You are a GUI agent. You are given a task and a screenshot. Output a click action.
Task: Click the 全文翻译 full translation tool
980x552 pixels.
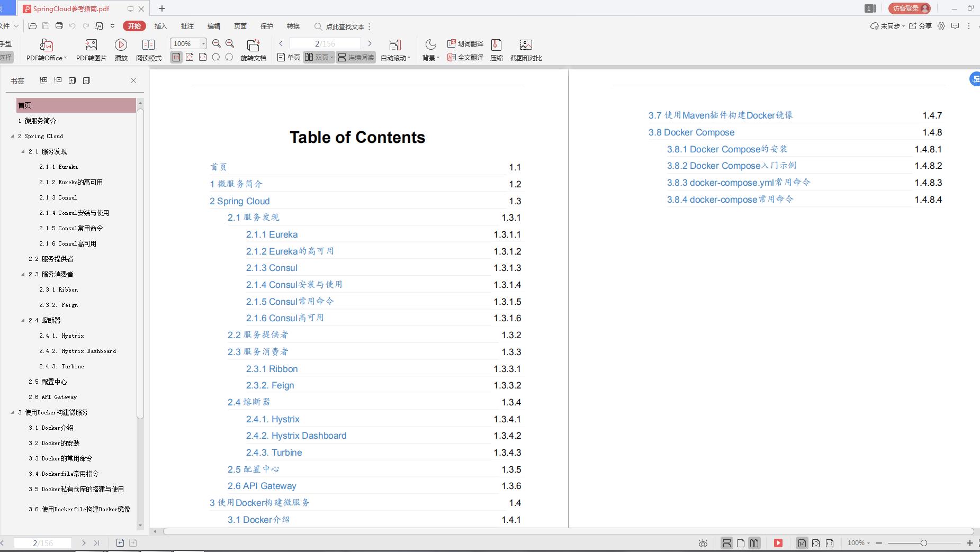(465, 57)
